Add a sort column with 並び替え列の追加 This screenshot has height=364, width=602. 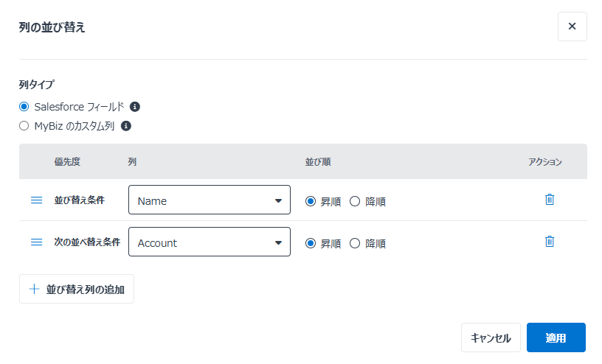point(77,290)
